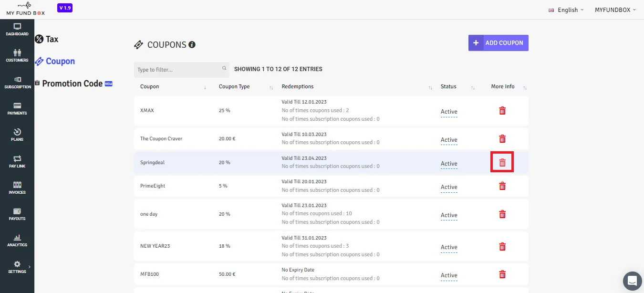This screenshot has height=293, width=644.
Task: Open the Subscription section
Action: click(18, 83)
